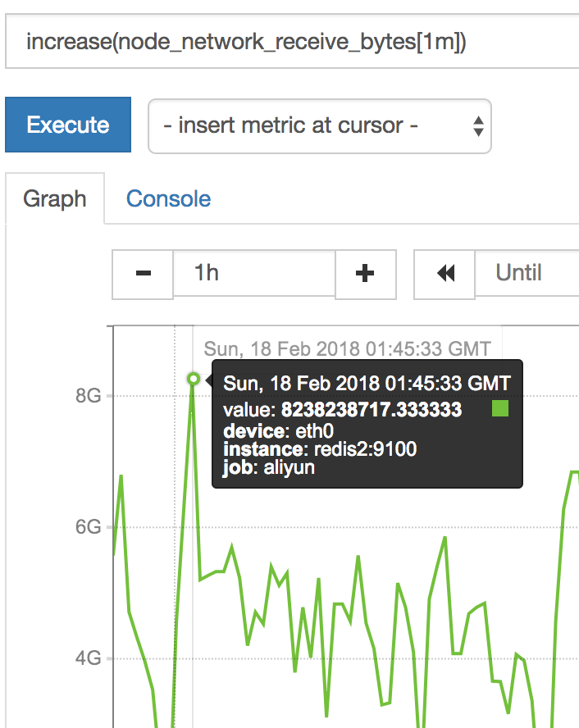Click the 8G y-axis label

89,396
